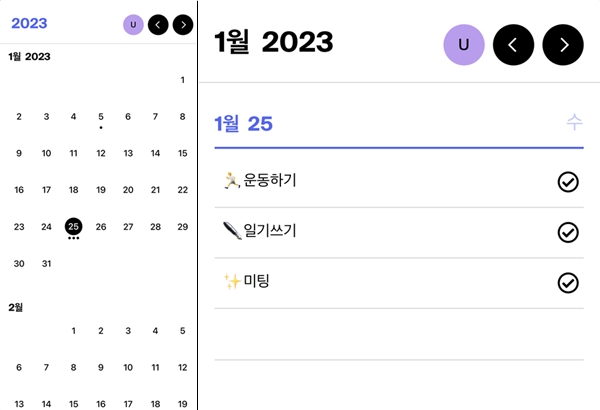Go to previous month in sidebar calendar
Viewport: 600px width, 410px height.
pos(158,25)
